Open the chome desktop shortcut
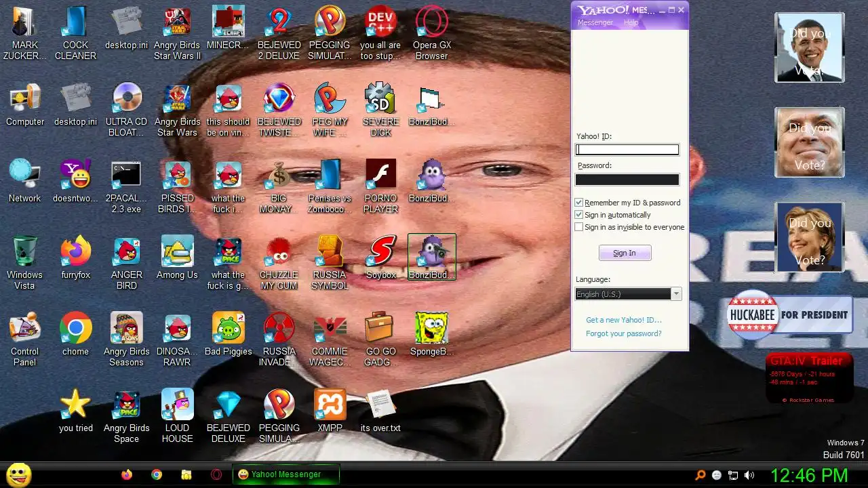868x488 pixels. (76, 334)
